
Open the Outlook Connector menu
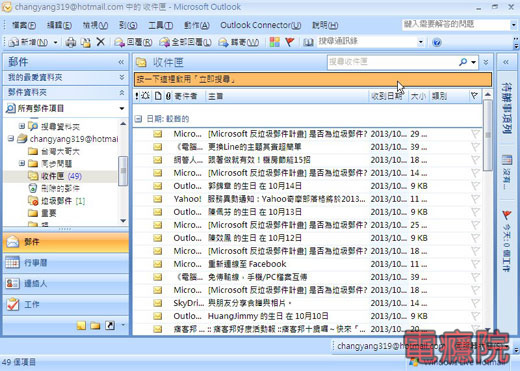tap(261, 25)
